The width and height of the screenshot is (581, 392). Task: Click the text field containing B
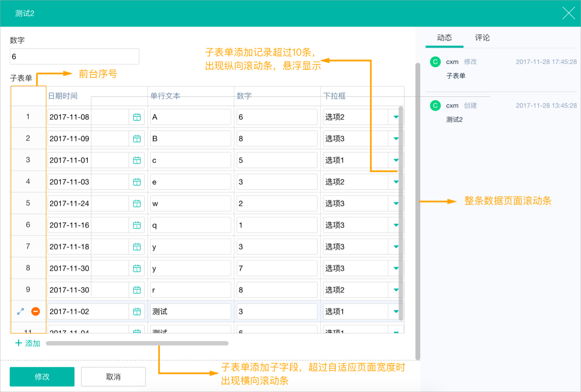(x=191, y=139)
